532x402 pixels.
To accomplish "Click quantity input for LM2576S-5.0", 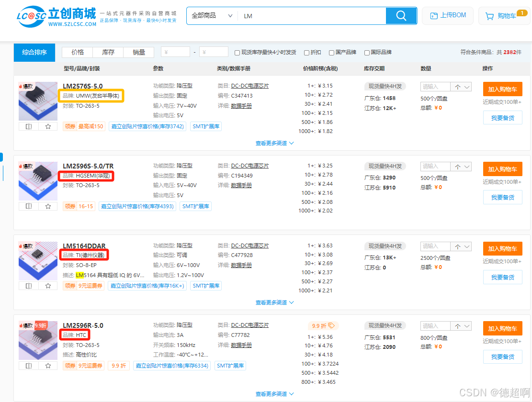I will (435, 87).
